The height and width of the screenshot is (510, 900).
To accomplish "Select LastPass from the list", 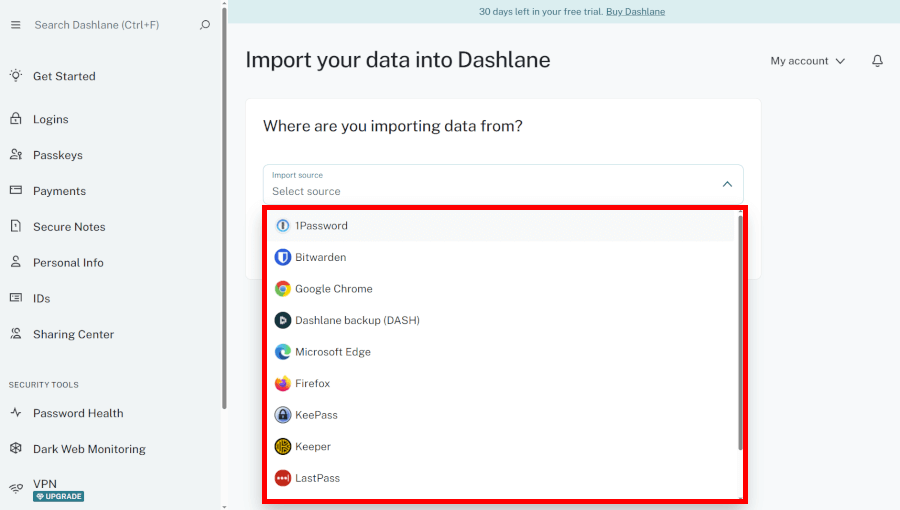I will pos(502,478).
